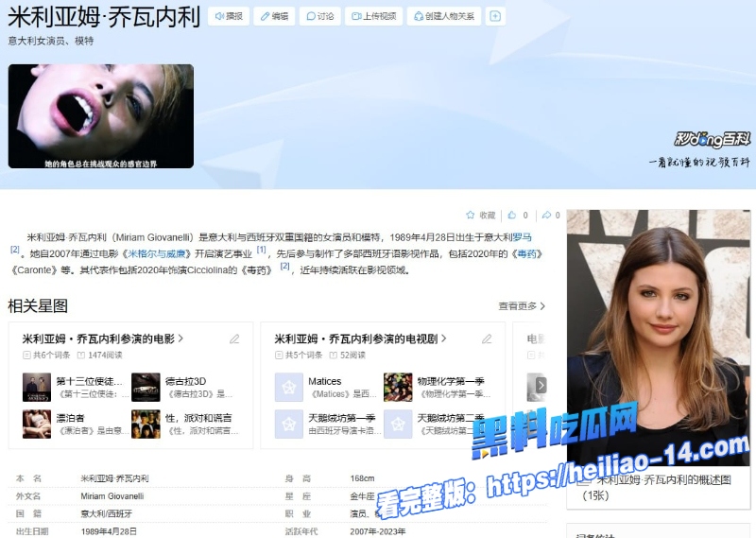The height and width of the screenshot is (538, 756).
Task: Click reference [2] superscript before 她自2007年
Action: point(15,250)
